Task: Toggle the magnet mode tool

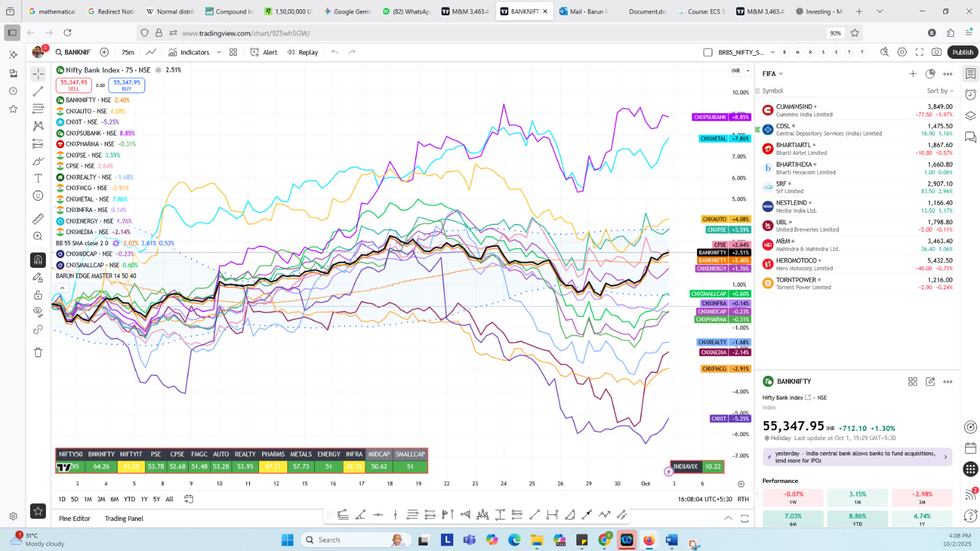Action: point(38,260)
